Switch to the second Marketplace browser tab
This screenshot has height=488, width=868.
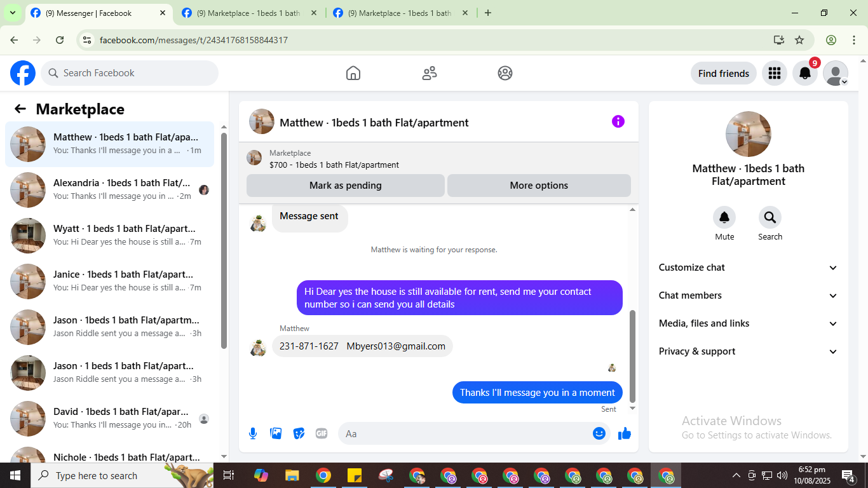click(x=248, y=13)
